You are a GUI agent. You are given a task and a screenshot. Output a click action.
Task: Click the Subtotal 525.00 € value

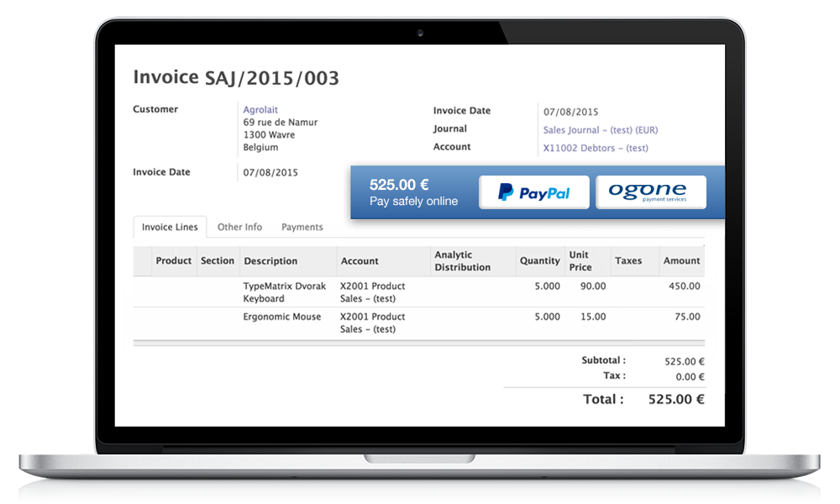684,361
